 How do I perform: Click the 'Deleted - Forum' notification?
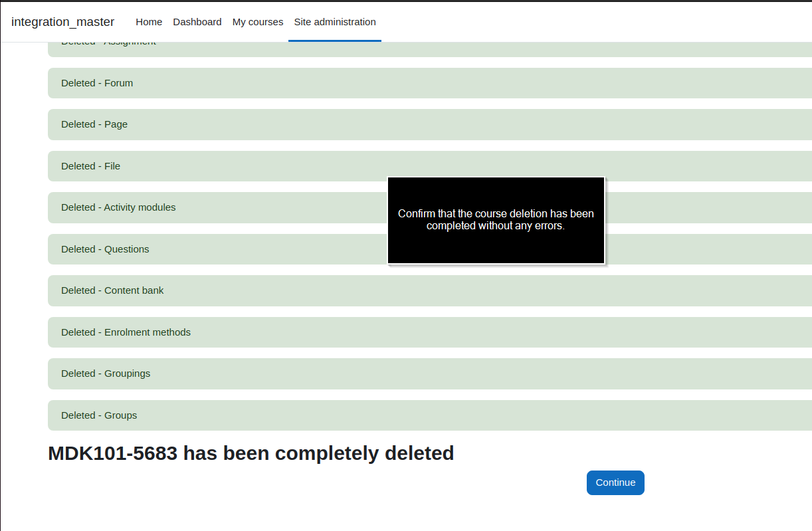pyautogui.click(x=430, y=83)
